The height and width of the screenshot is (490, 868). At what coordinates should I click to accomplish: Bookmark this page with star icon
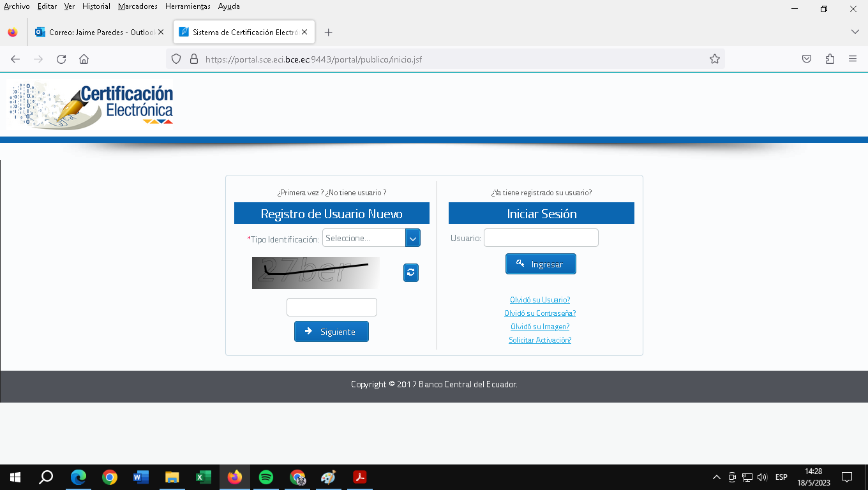[715, 59]
